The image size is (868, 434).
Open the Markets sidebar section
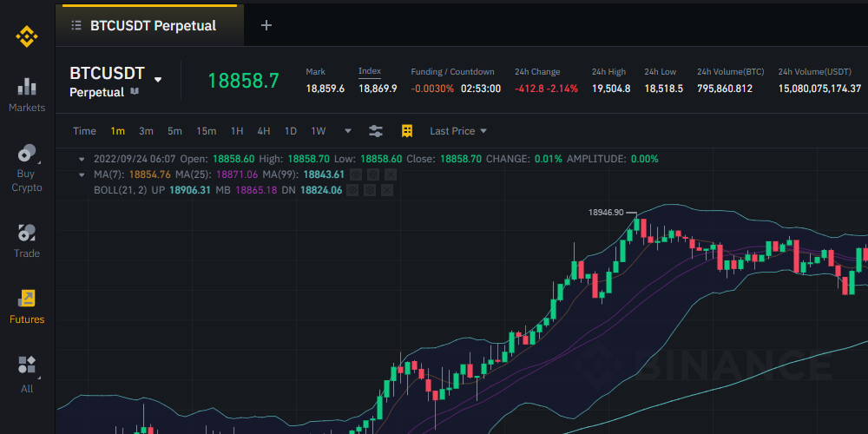click(27, 95)
